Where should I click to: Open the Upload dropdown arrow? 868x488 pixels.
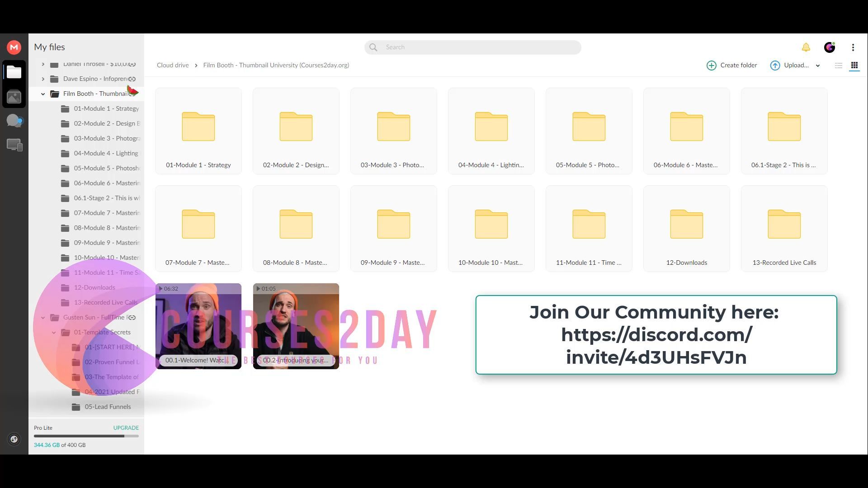click(x=818, y=66)
